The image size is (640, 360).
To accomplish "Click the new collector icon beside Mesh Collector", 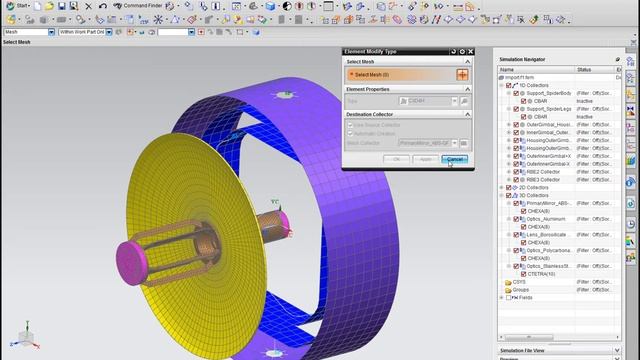I will click(x=464, y=143).
